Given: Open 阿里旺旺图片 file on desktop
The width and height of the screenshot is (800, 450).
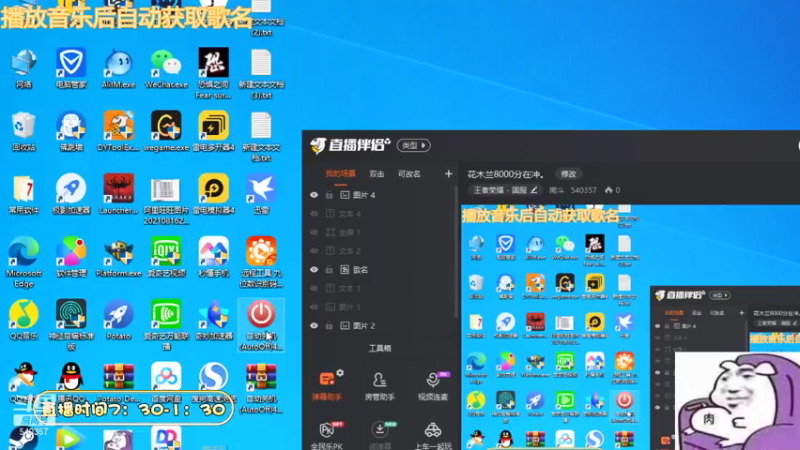Looking at the screenshot, I should (166, 201).
